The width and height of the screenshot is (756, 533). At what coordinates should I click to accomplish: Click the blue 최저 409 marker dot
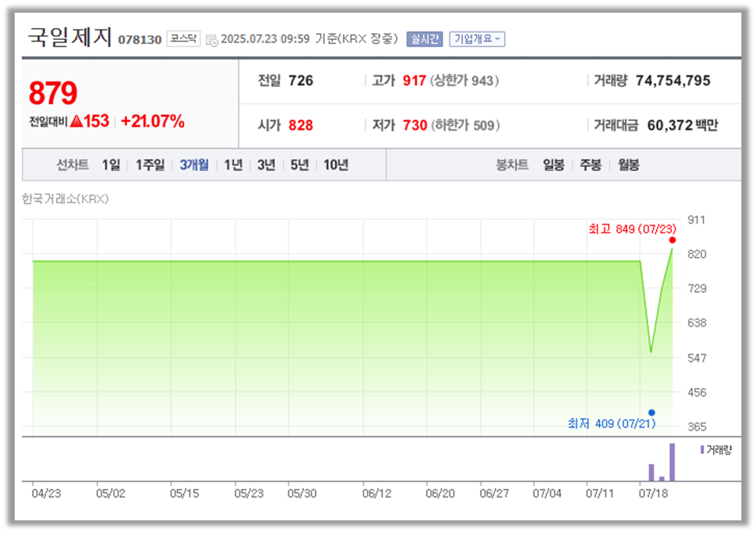click(x=652, y=413)
